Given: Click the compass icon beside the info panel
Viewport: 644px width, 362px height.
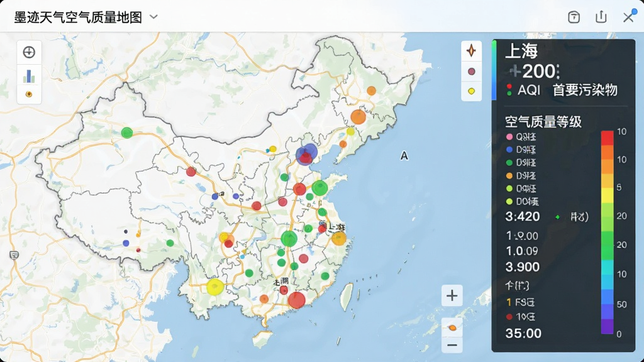Looking at the screenshot, I should pyautogui.click(x=471, y=50).
